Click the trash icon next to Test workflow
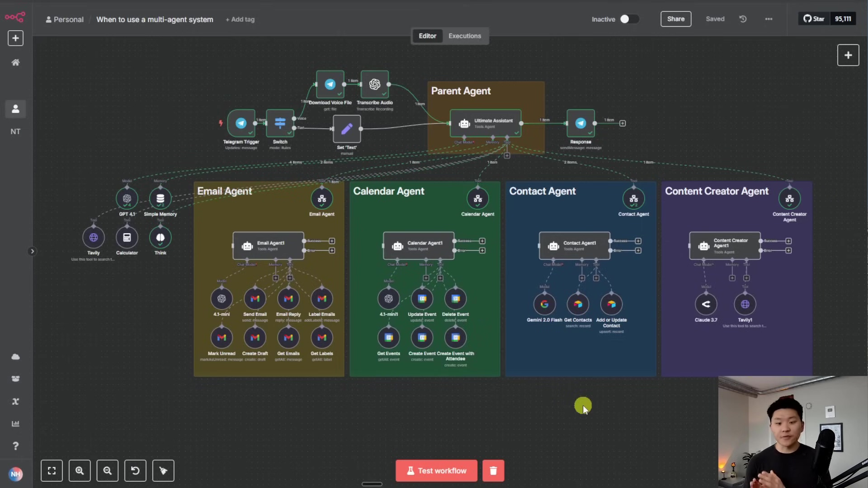868x488 pixels. [493, 470]
